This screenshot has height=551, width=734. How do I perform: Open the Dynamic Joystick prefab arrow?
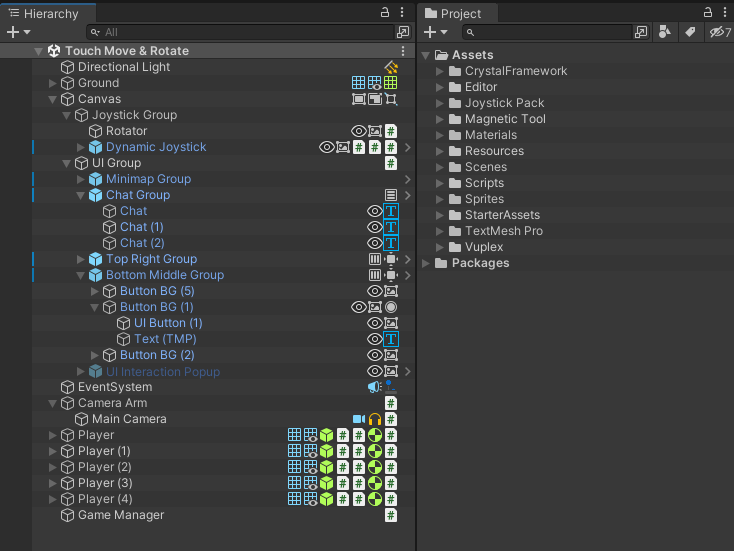[x=408, y=147]
